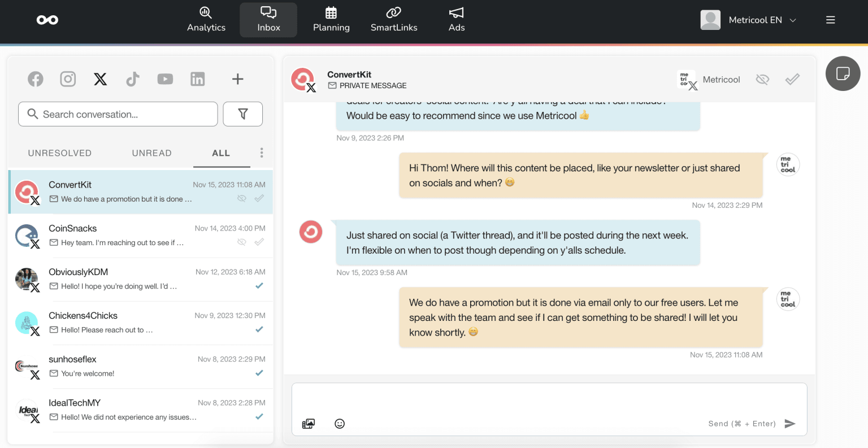Add a new social network connection
Image resolution: width=868 pixels, height=448 pixels.
click(237, 79)
